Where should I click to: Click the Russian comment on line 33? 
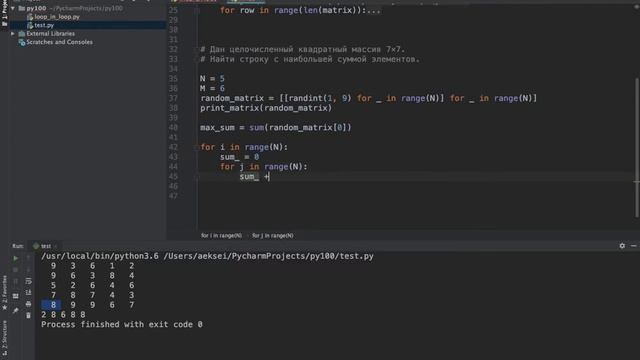click(x=310, y=59)
